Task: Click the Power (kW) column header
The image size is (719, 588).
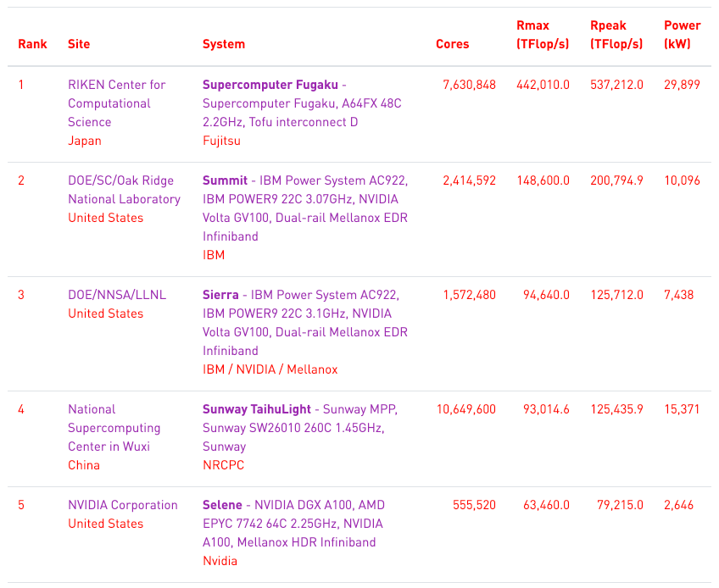Action: click(682, 35)
